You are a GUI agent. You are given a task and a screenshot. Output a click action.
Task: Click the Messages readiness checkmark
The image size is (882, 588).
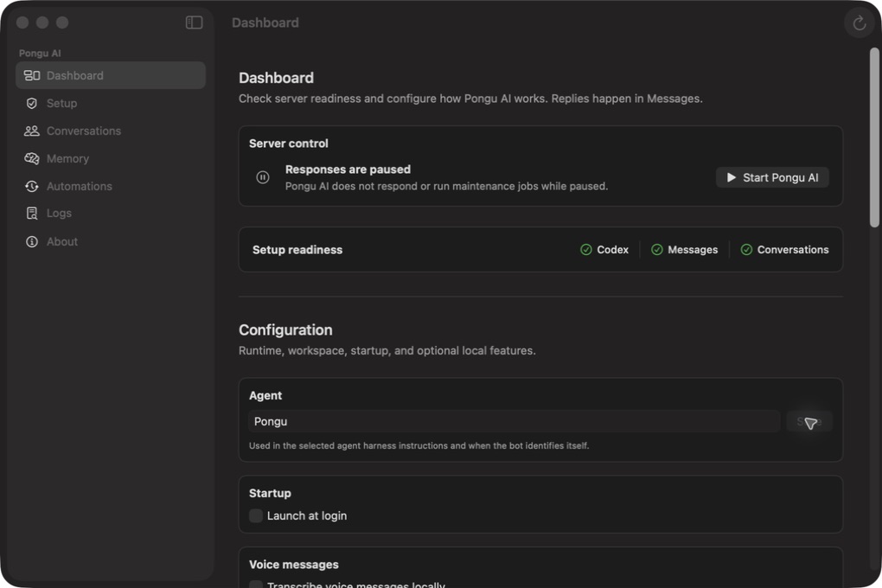[657, 249]
